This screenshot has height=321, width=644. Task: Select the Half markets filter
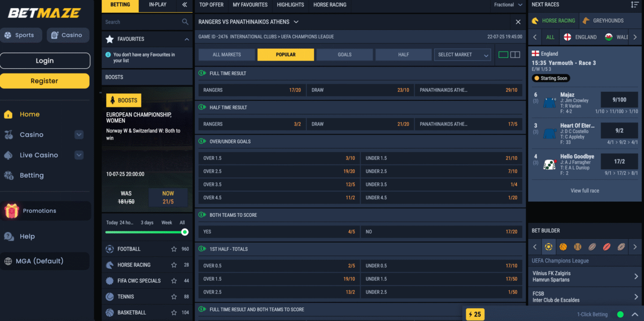404,55
